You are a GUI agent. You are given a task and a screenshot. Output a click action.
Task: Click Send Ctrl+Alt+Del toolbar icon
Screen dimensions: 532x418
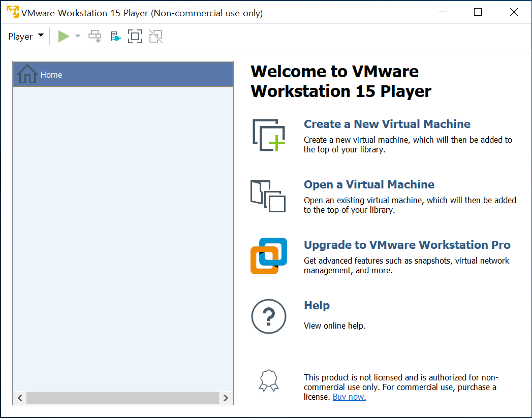(x=95, y=36)
